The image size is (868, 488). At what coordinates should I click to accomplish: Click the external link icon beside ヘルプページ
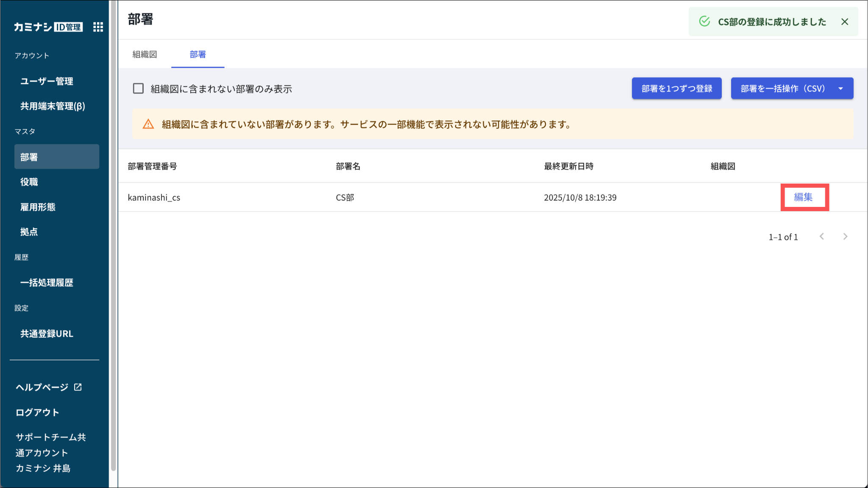coord(78,387)
